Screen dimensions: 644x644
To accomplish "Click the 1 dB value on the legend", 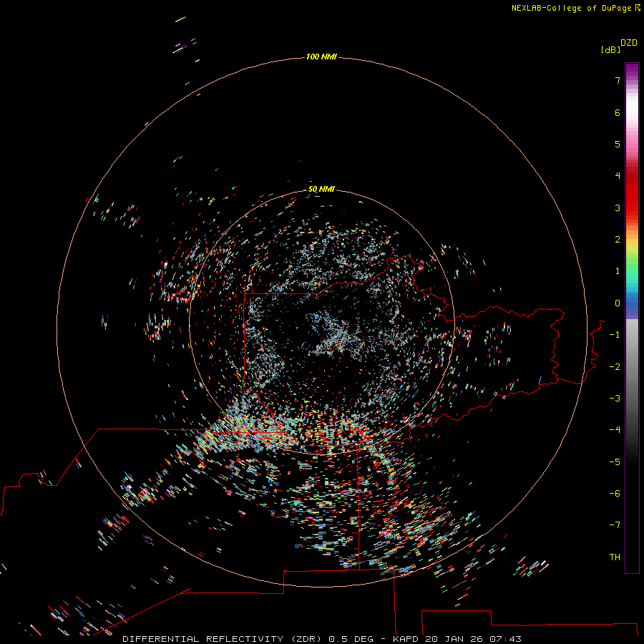I will pos(618,271).
